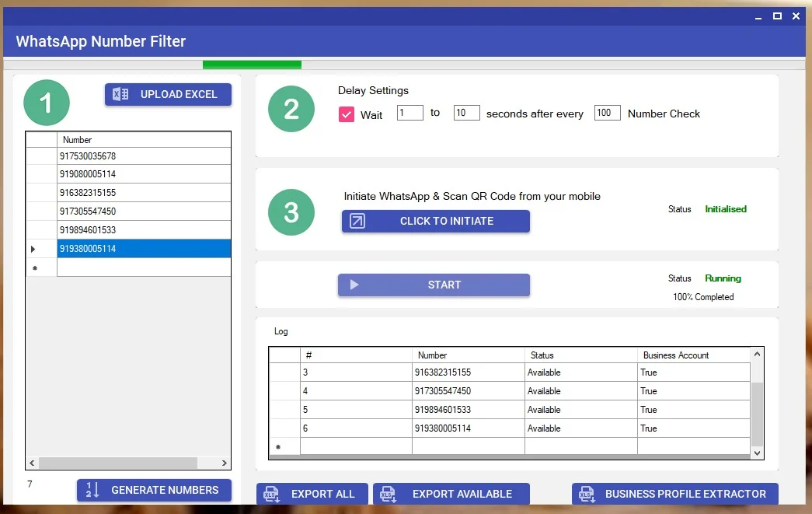Viewport: 812px width, 514px height.
Task: Click the XLS icon on Export Available
Action: point(388,494)
